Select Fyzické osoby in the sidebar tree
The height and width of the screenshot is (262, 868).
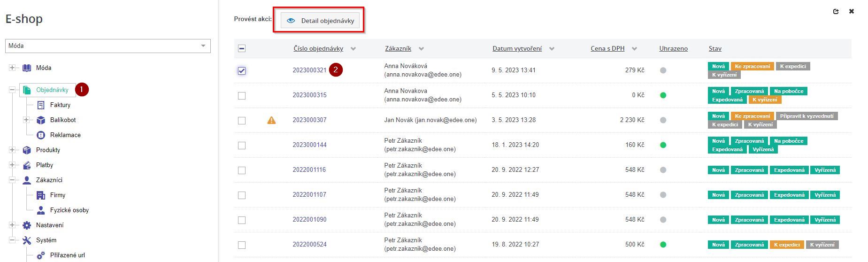[x=69, y=210]
